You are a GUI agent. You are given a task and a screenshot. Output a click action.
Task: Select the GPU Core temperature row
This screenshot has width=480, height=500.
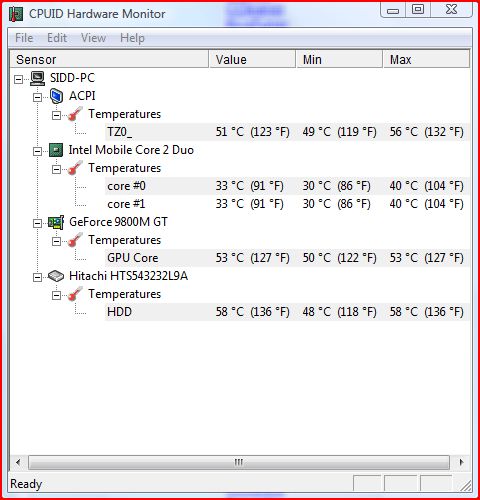tap(287, 258)
